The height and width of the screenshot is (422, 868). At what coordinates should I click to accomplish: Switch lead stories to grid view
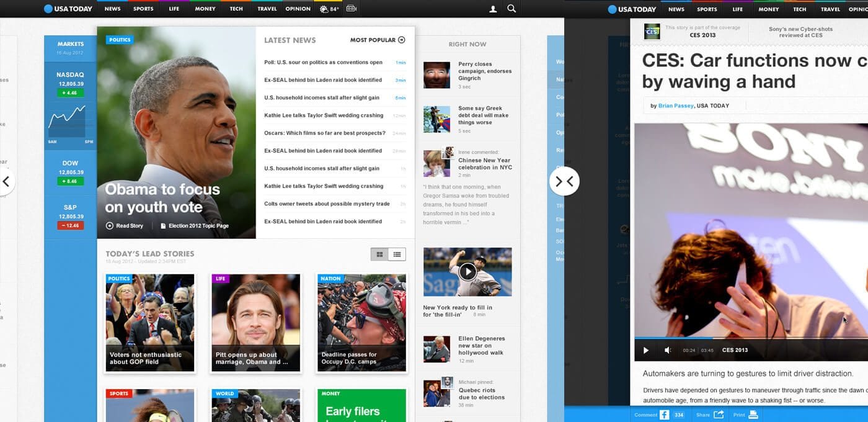pyautogui.click(x=379, y=254)
